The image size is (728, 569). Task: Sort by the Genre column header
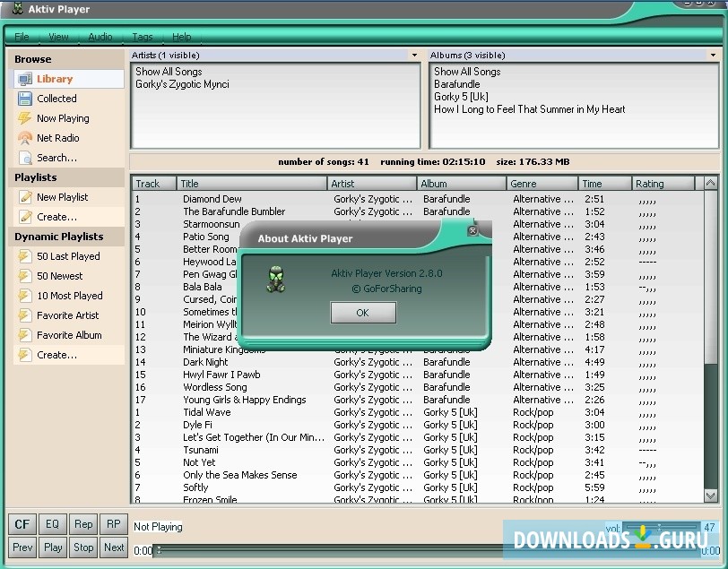[x=542, y=184]
